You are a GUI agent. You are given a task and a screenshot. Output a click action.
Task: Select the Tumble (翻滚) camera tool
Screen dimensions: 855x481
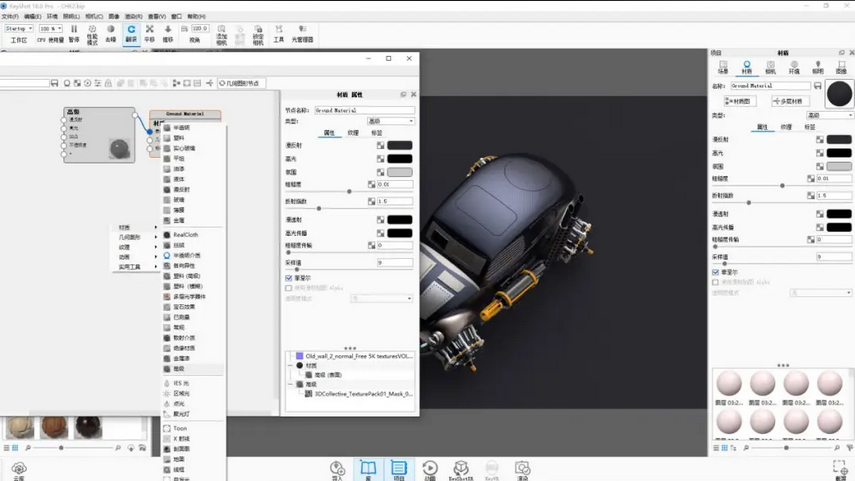131,32
